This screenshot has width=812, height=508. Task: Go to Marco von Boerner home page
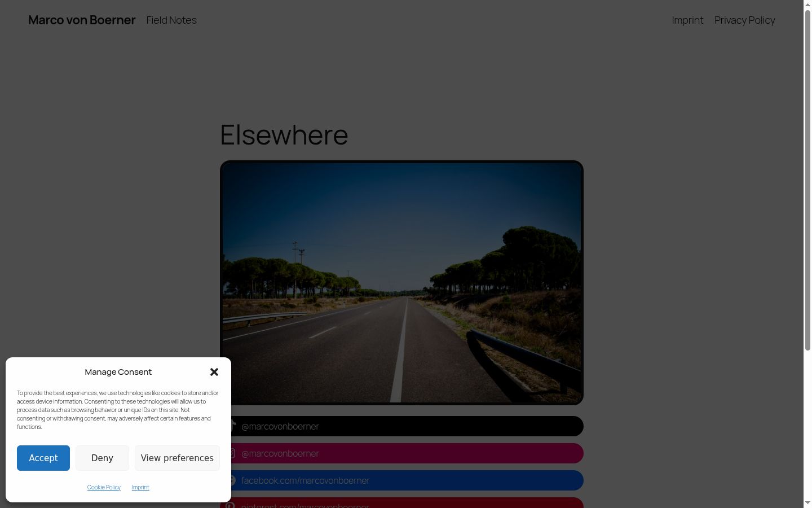pyautogui.click(x=82, y=20)
